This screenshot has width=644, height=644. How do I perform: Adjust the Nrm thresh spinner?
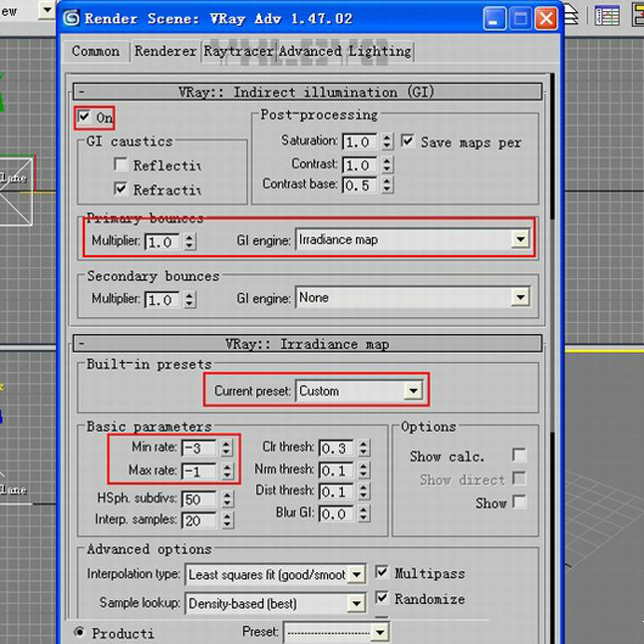click(364, 470)
